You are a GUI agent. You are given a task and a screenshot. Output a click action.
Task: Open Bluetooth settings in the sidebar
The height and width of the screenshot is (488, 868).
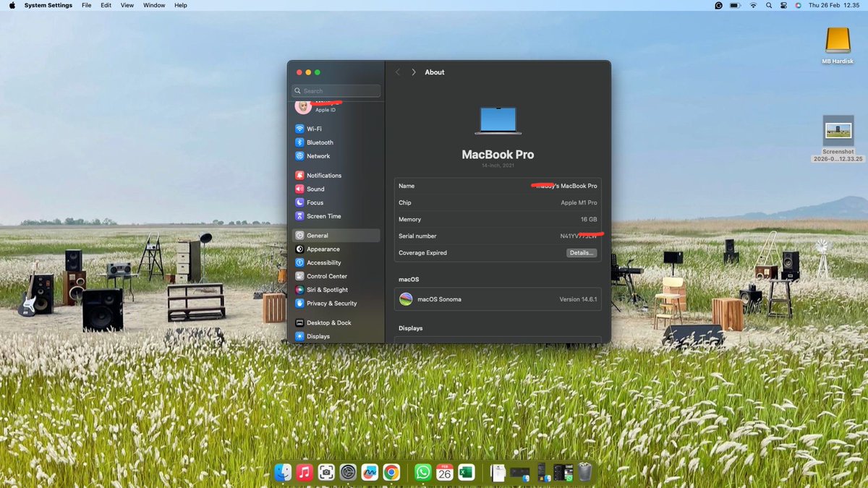point(336,142)
